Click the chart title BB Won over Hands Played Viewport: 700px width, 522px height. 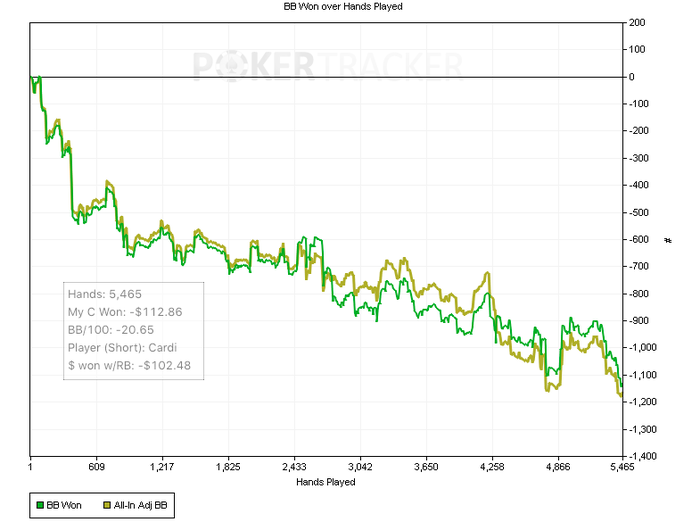[x=343, y=7]
